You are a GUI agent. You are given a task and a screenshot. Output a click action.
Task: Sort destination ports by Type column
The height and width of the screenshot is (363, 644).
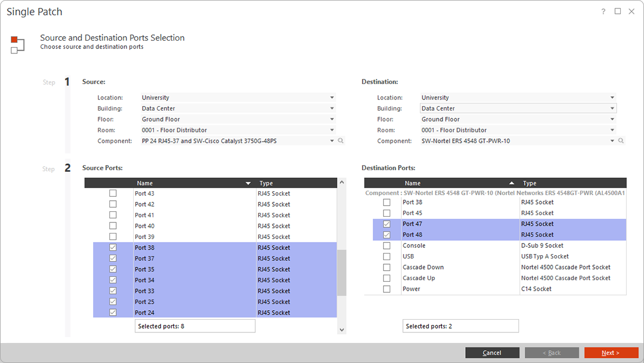click(x=530, y=183)
